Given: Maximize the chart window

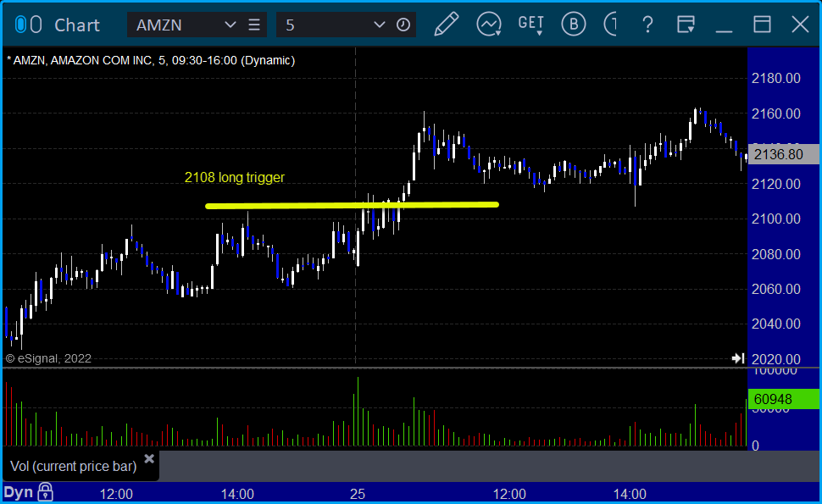Looking at the screenshot, I should click(762, 25).
